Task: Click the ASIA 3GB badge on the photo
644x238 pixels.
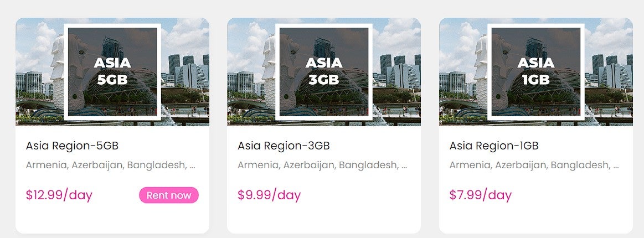Action: pos(324,71)
